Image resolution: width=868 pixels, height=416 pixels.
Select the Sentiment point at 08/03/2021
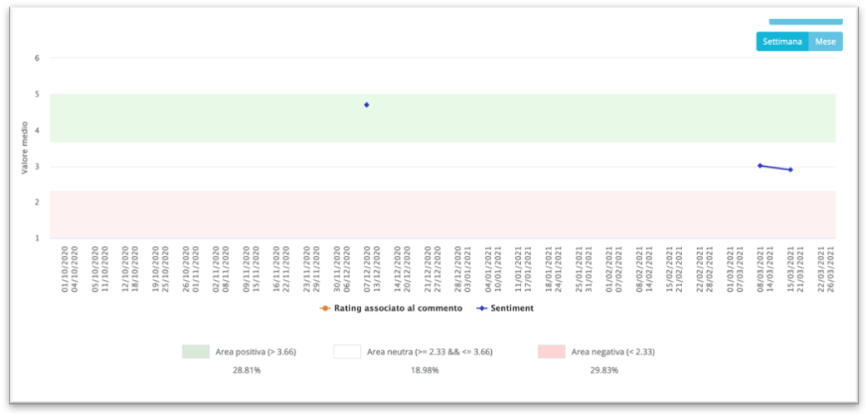pos(760,165)
